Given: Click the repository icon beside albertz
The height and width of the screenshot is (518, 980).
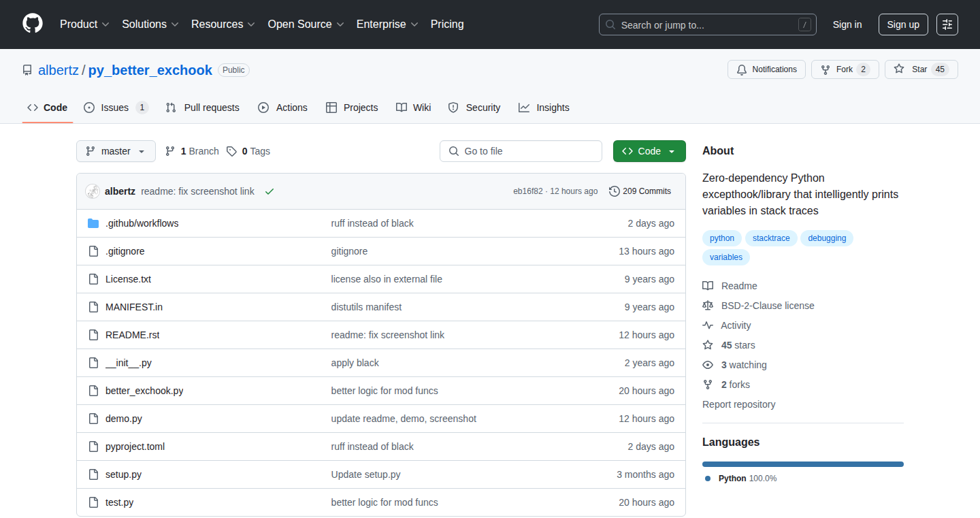Looking at the screenshot, I should [x=27, y=70].
